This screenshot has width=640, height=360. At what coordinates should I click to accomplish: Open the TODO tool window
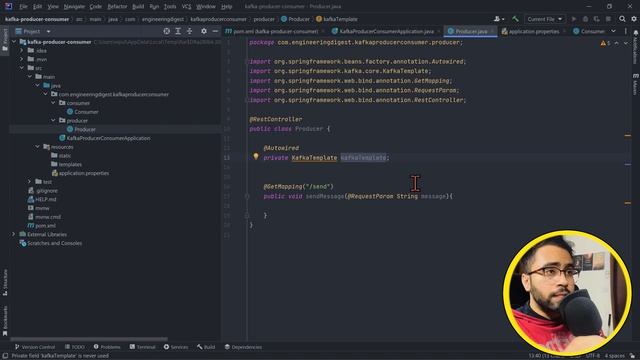(x=74, y=347)
